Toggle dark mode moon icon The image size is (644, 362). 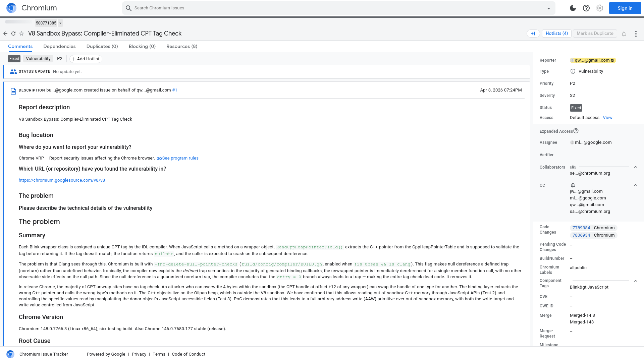coord(573,8)
